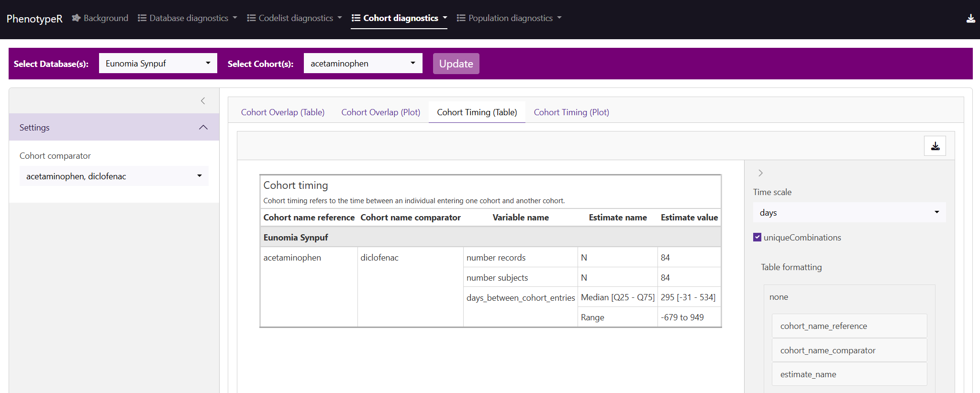Viewport: 980px width, 393px height.
Task: Collapse the left sidebar with chevron arrow
Action: click(203, 101)
